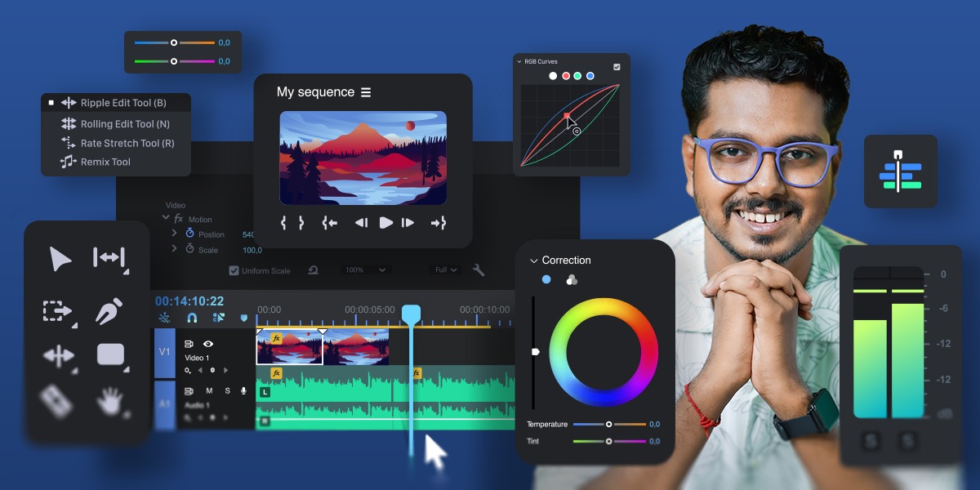Open wrench settings icon in monitor
The image size is (980, 490).
click(x=479, y=270)
